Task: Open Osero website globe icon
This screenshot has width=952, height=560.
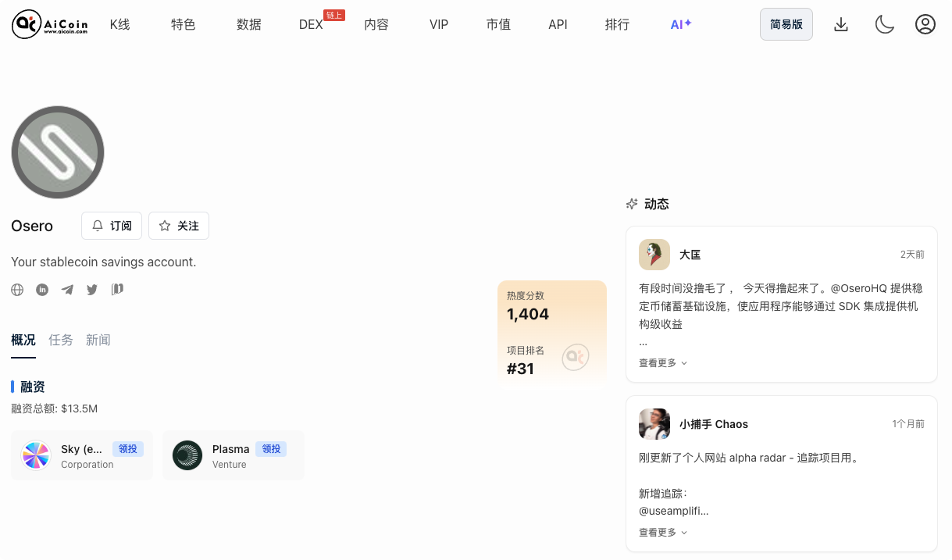Action: point(17,290)
